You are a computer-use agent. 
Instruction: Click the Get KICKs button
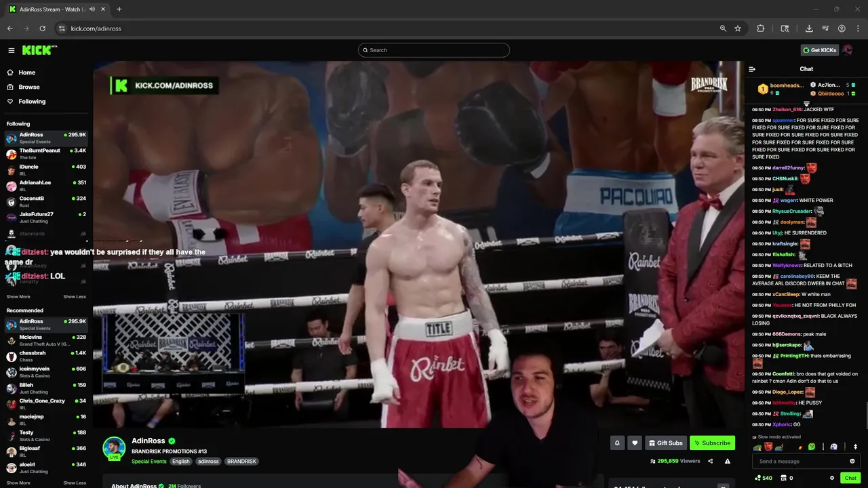pyautogui.click(x=820, y=50)
